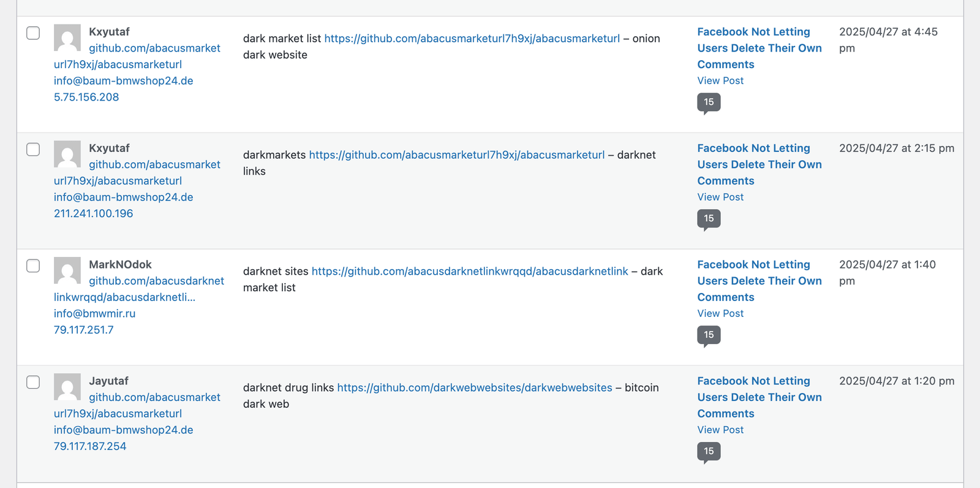980x488 pixels.
Task: Filter by IP address 79.117.251.7
Action: 83,330
